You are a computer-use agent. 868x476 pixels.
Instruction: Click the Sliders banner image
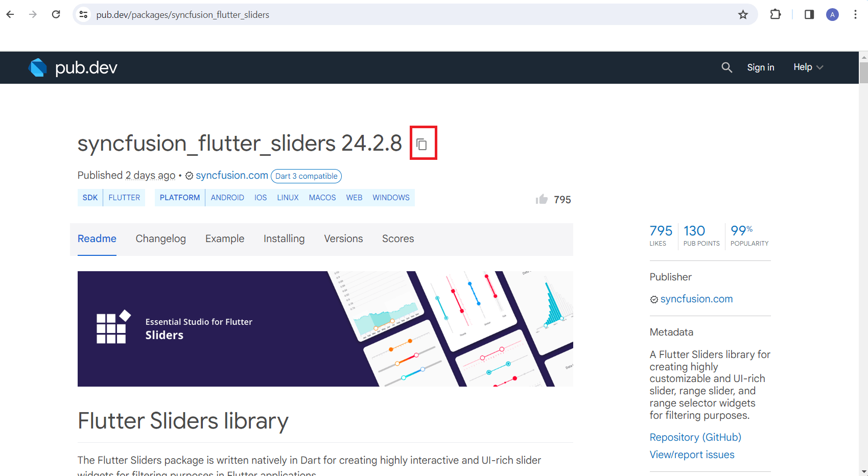(x=325, y=329)
